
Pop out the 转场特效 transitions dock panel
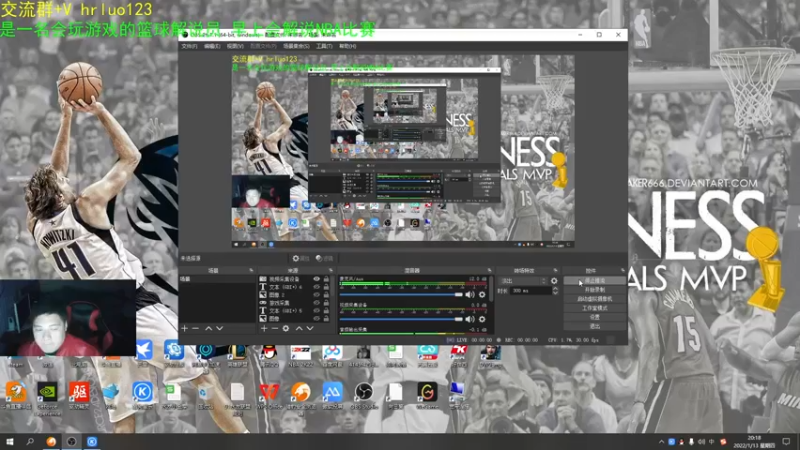click(x=556, y=270)
